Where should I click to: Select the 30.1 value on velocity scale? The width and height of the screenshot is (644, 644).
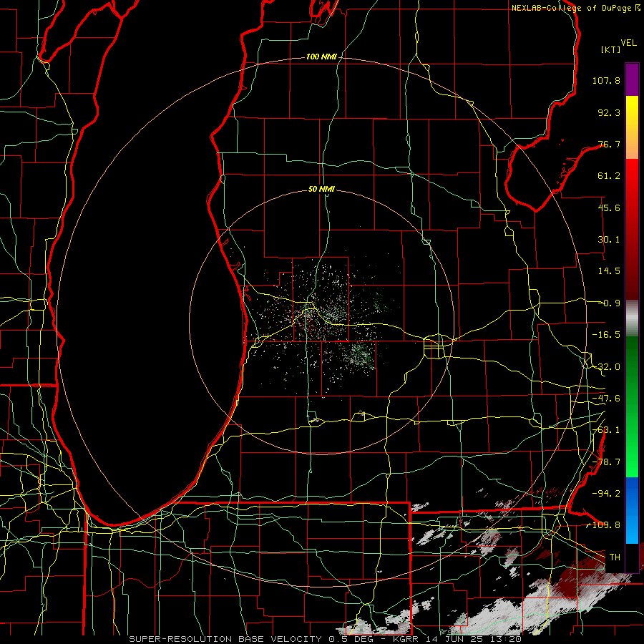coord(609,240)
